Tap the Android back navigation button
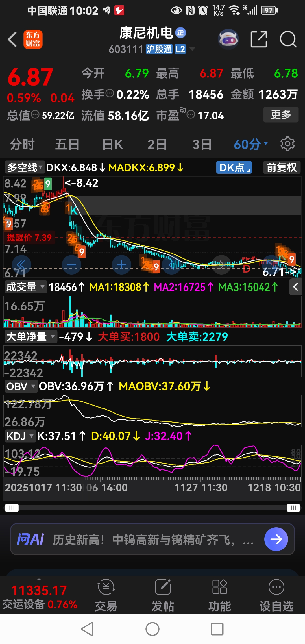The width and height of the screenshot is (305, 644). pyautogui.click(x=88, y=629)
